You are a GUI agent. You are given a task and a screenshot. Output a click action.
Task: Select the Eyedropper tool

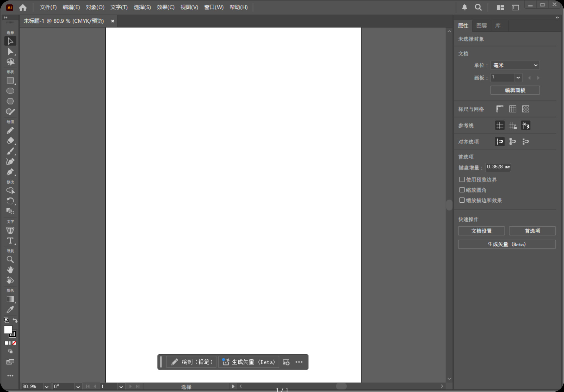(x=10, y=310)
